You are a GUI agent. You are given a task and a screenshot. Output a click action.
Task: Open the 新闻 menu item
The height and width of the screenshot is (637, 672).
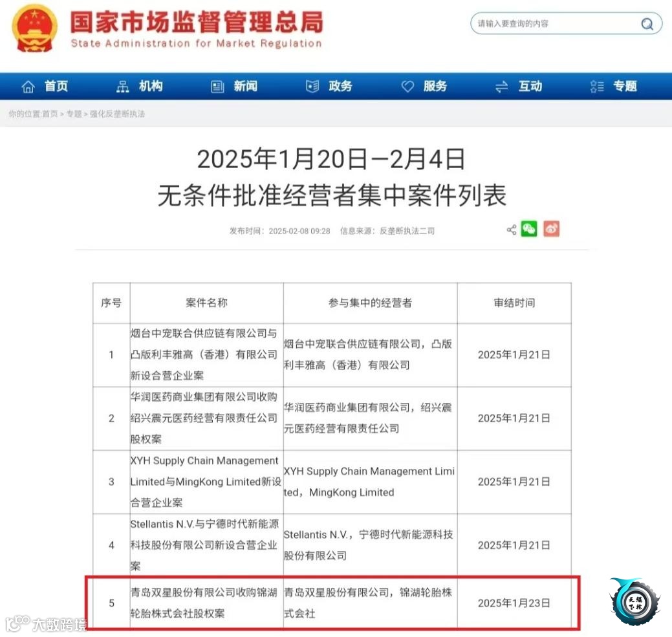pos(246,86)
